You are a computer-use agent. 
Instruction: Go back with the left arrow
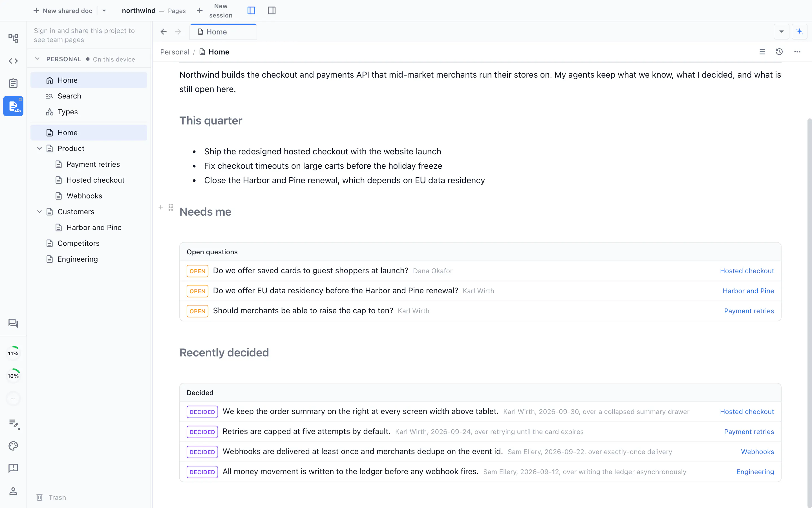coord(164,32)
